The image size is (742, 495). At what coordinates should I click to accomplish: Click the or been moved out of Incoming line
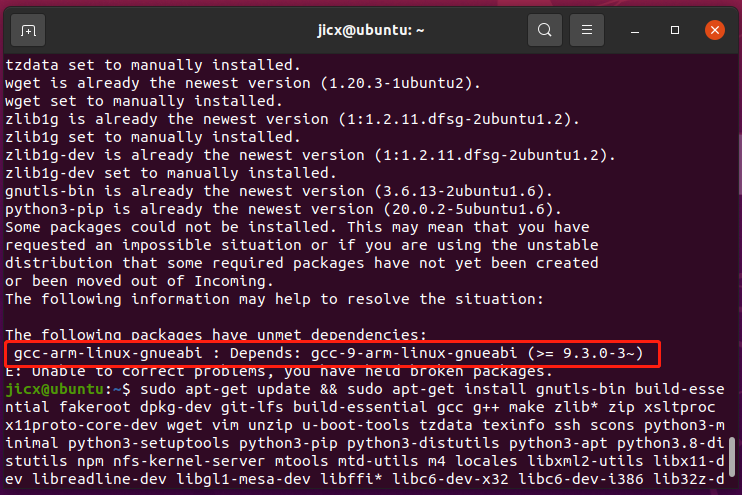[x=139, y=281]
